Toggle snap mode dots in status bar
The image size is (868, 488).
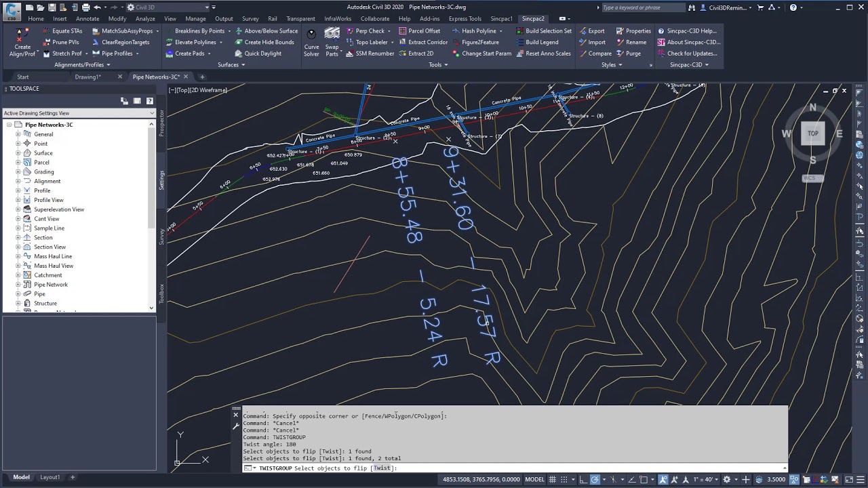[x=564, y=479]
